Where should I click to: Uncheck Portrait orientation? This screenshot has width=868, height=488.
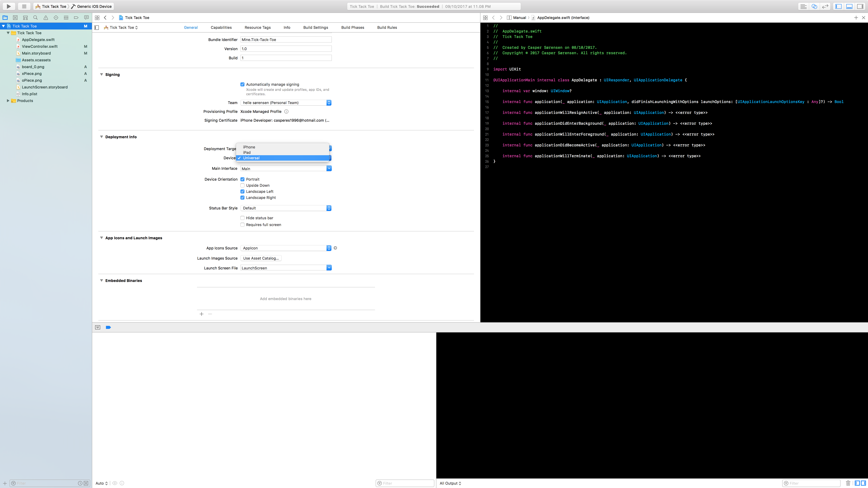click(x=242, y=179)
